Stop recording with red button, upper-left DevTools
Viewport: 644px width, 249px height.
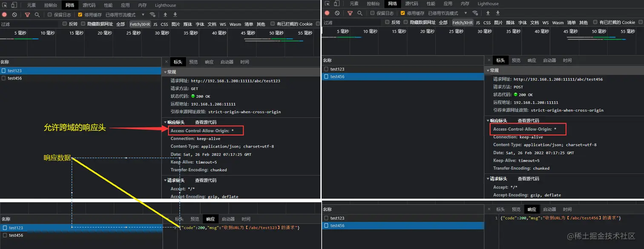(5, 14)
